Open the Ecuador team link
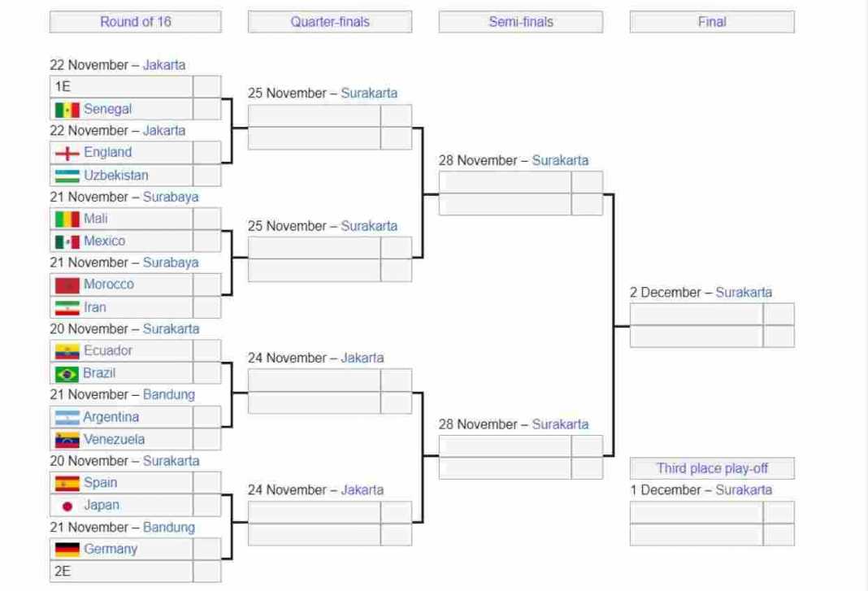Viewport: 868px width, 591px height. click(x=107, y=351)
